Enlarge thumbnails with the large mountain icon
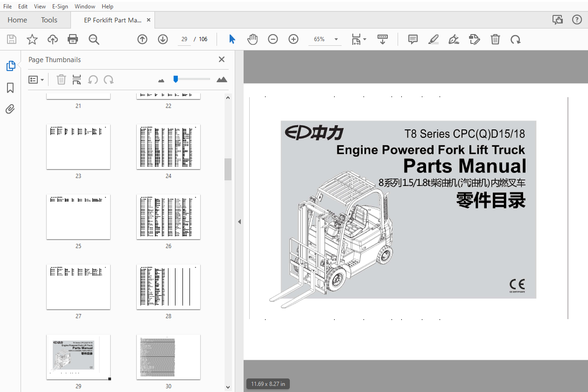 coord(222,79)
